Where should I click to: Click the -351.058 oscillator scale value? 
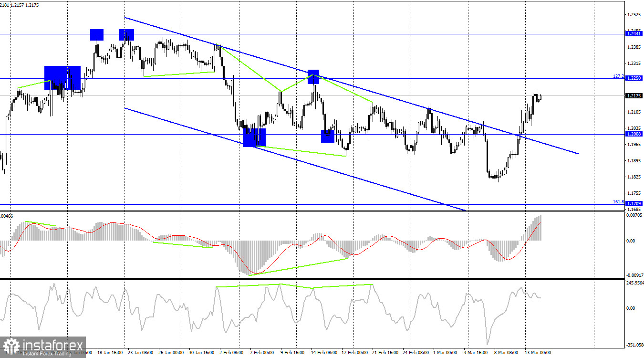pyautogui.click(x=634, y=345)
